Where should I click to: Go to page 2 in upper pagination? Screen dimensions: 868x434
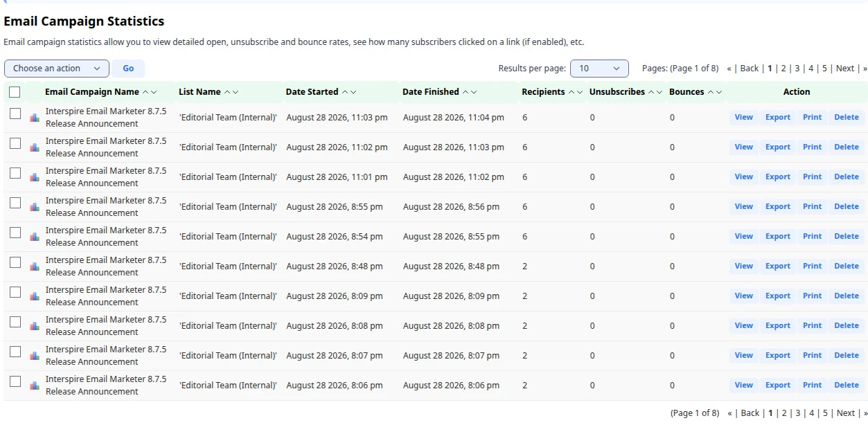(x=783, y=69)
